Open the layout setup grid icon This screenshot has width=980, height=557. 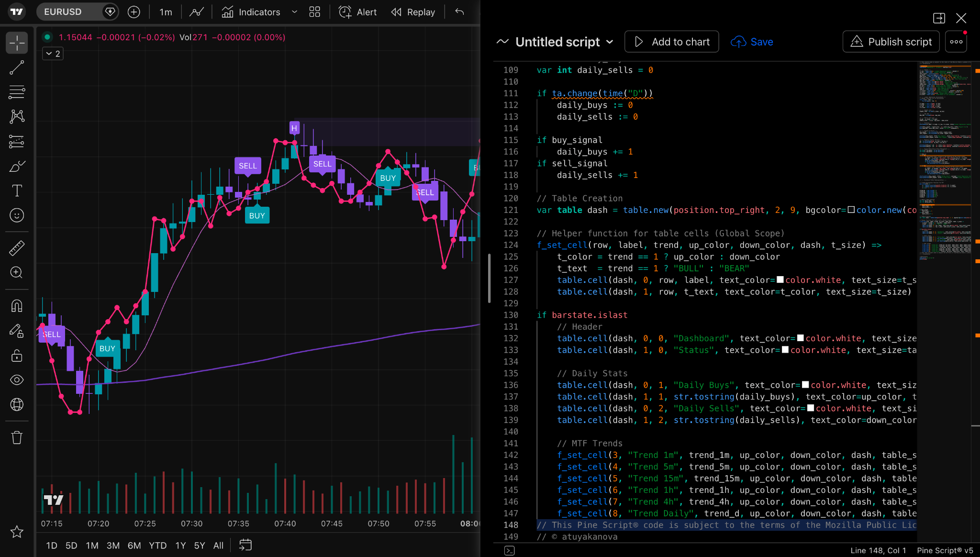point(314,12)
